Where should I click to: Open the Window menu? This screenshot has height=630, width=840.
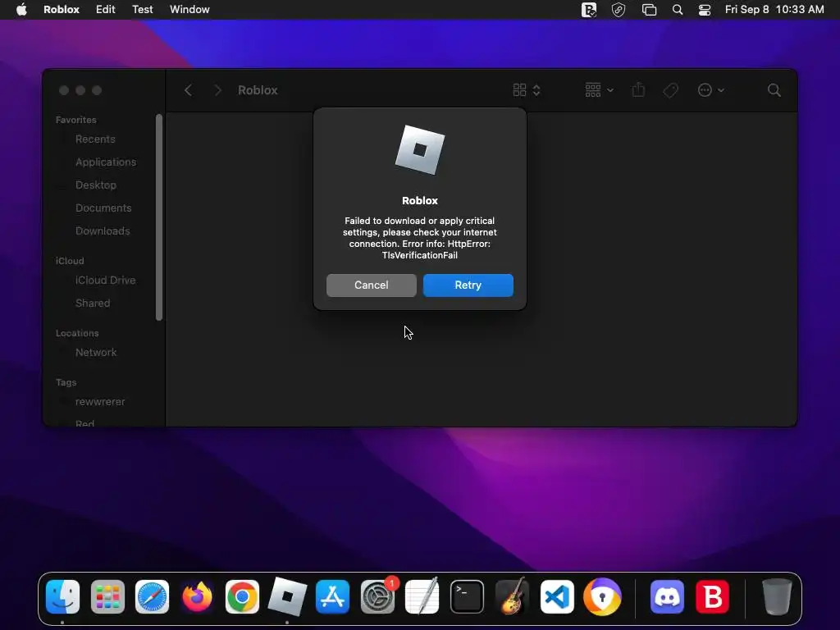point(189,10)
